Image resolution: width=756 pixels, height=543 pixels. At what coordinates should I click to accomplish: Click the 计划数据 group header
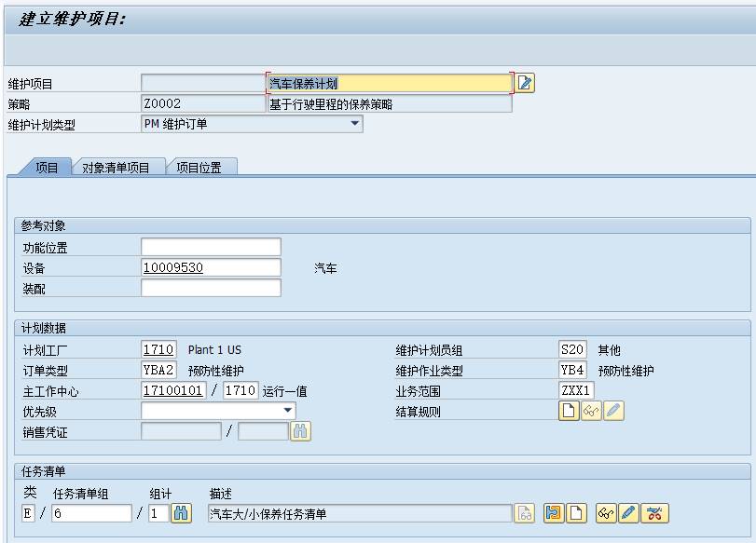[x=43, y=328]
